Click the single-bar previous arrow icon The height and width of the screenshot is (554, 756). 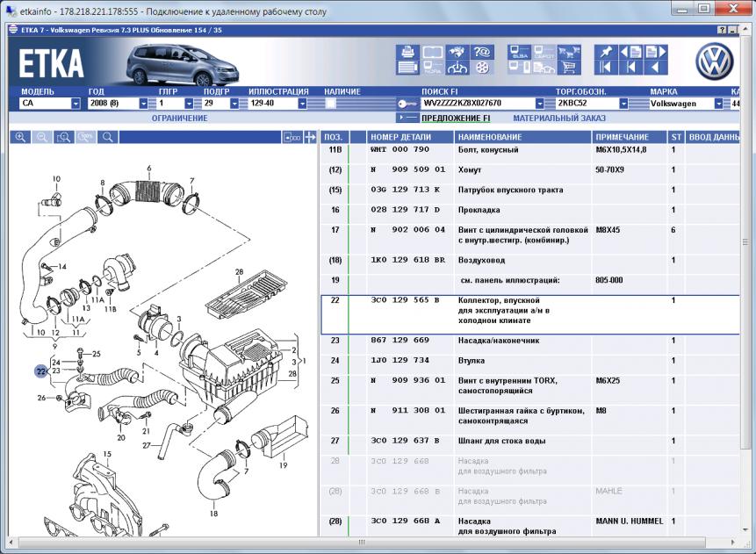click(x=630, y=67)
